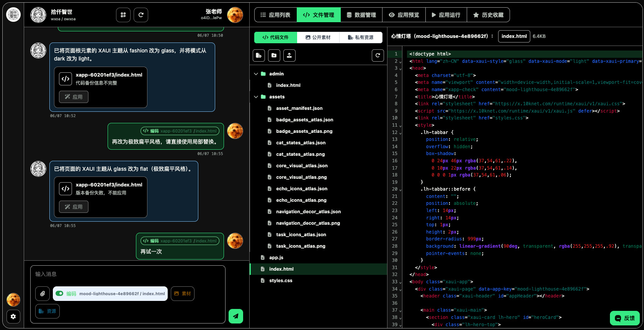Click 应用 button under 代码备份信息不完整 card
Viewport: 644px width, 330px height.
coord(74,97)
